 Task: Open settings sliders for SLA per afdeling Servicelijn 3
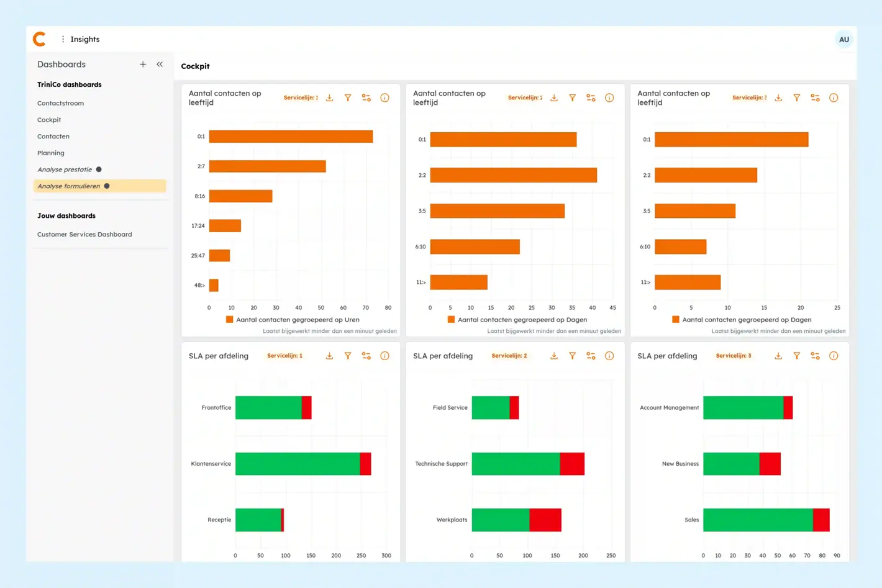(x=816, y=356)
